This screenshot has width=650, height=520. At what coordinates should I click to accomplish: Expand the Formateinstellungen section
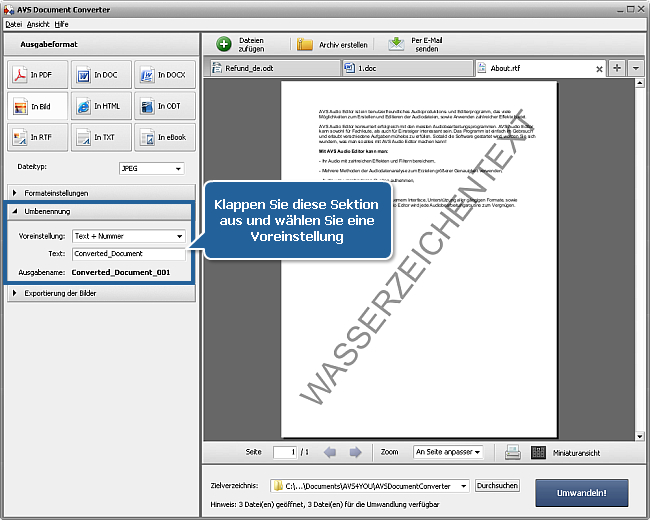101,193
